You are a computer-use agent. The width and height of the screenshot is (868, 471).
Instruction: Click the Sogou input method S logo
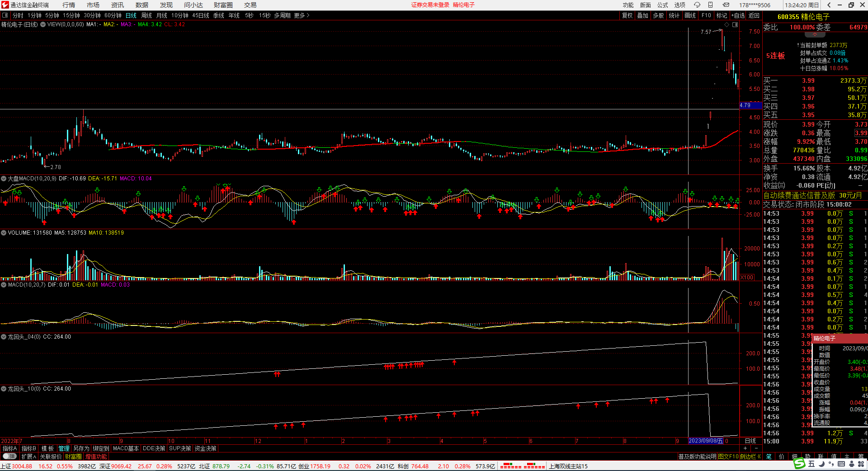pos(800,464)
